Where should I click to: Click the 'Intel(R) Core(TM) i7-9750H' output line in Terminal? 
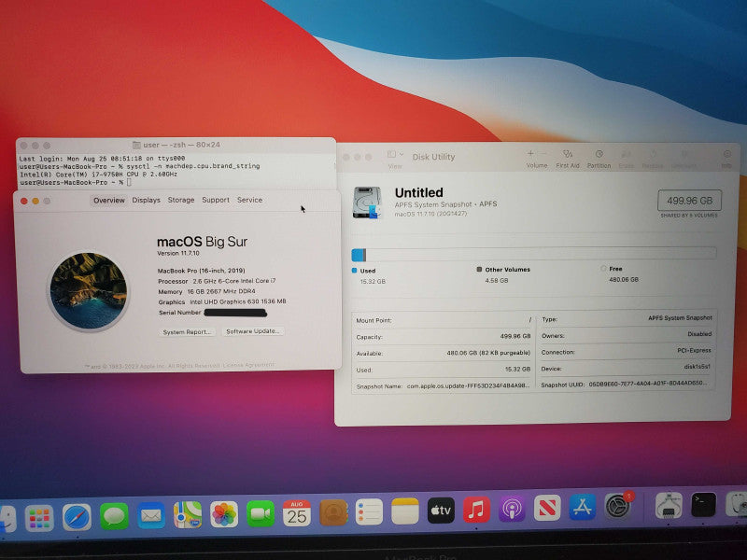(99, 175)
